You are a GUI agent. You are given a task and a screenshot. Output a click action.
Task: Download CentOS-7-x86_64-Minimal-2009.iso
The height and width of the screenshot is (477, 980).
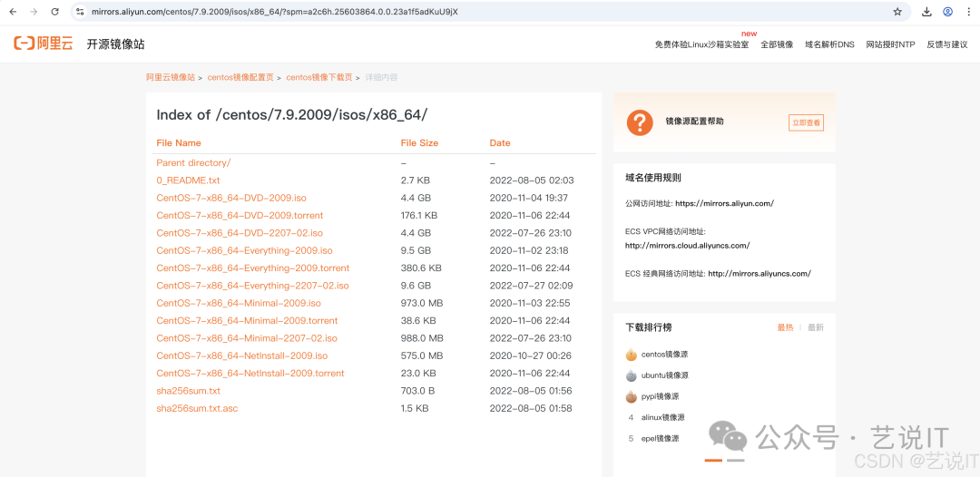pyautogui.click(x=239, y=303)
